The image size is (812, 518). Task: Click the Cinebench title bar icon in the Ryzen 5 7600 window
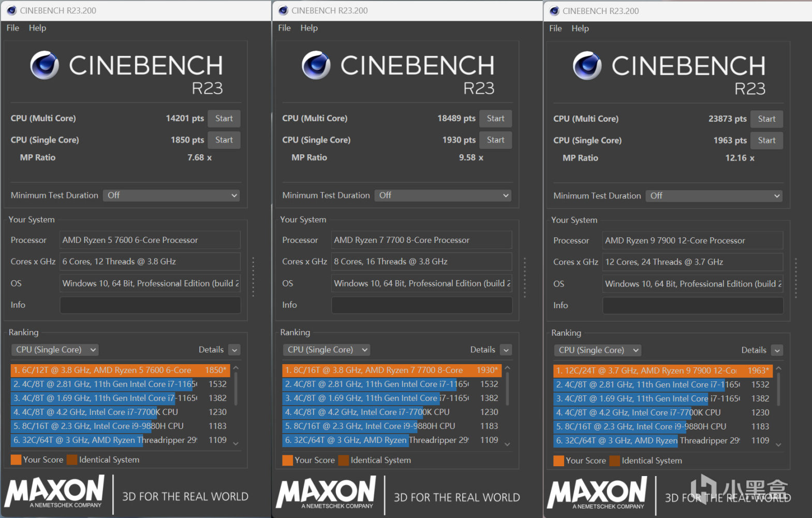pyautogui.click(x=11, y=10)
